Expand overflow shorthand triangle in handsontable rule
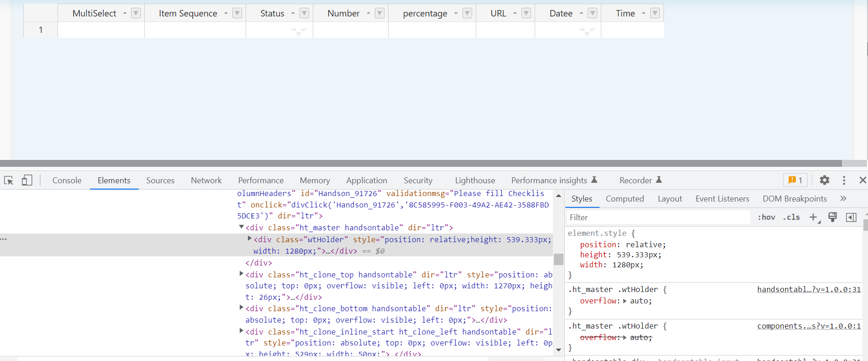 [625, 301]
